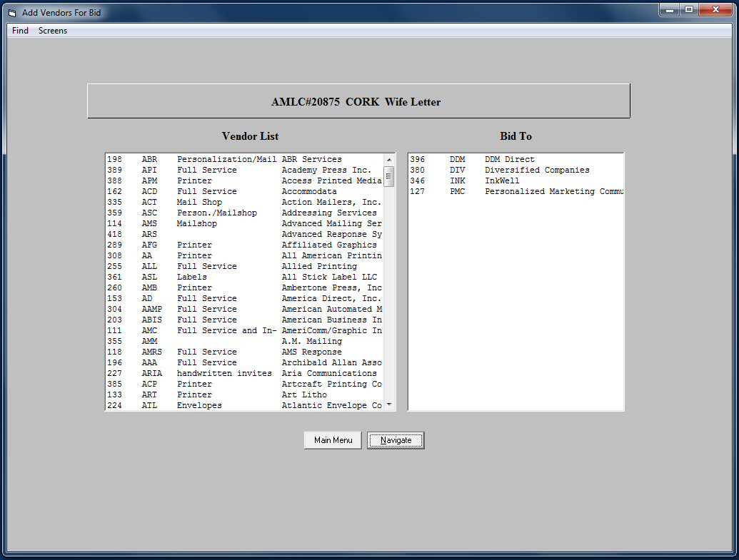The height and width of the screenshot is (560, 739).
Task: Close the Add Vendors For Bid window
Action: coord(715,9)
